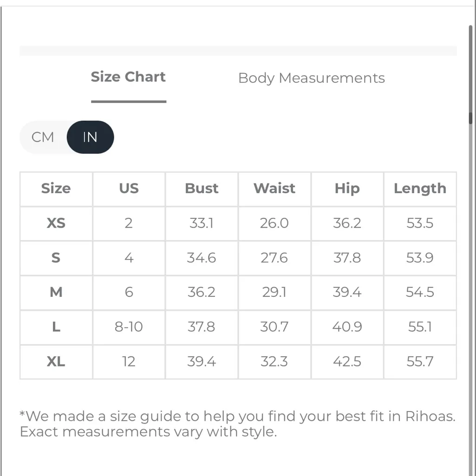476x476 pixels.
Task: Switch units to CM
Action: coord(43,137)
